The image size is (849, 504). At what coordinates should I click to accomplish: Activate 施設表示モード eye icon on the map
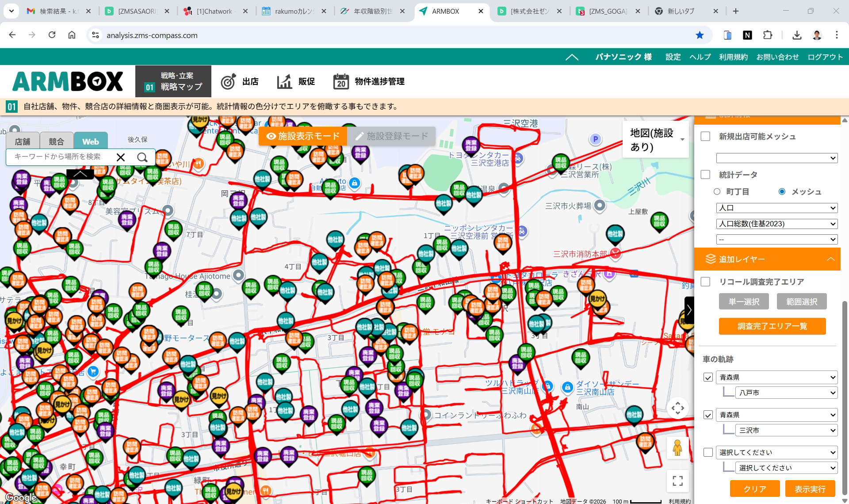pos(271,137)
